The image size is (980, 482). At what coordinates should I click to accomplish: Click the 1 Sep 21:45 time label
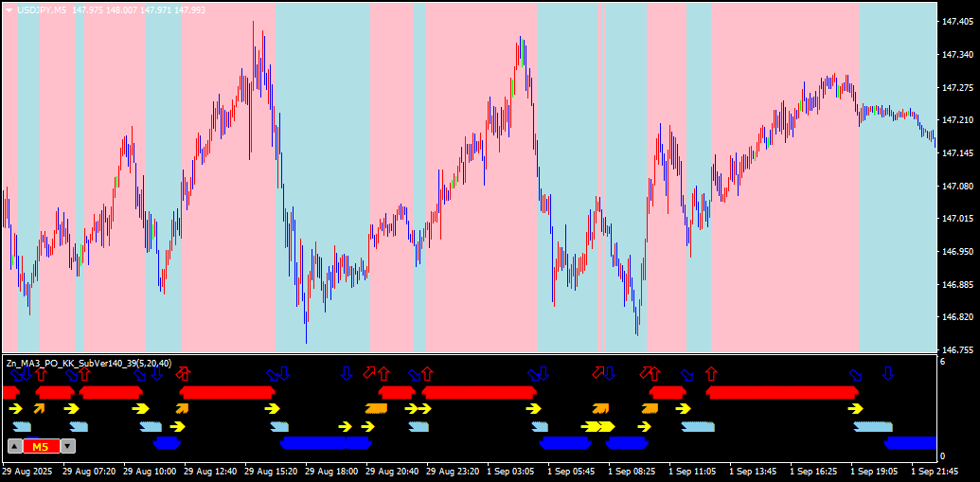point(935,470)
